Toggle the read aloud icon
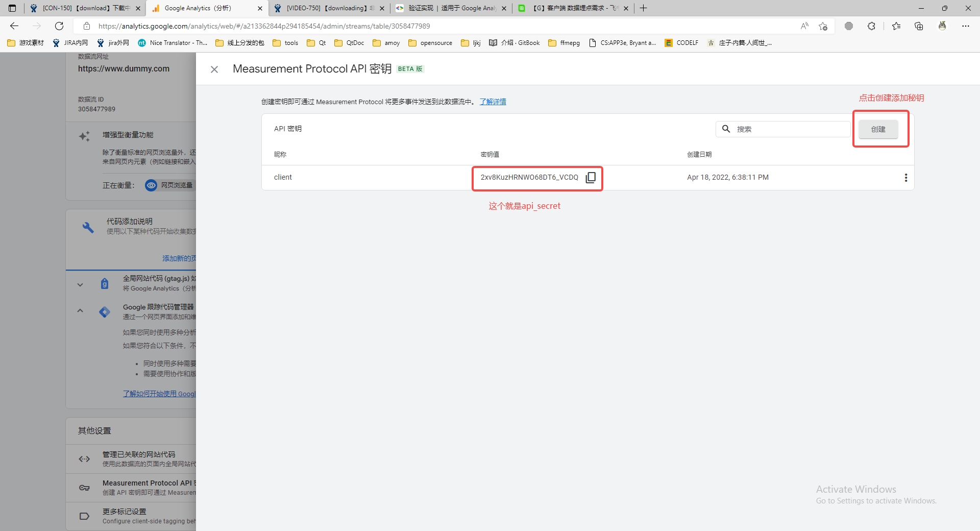Viewport: 980px width, 531px height. click(804, 26)
